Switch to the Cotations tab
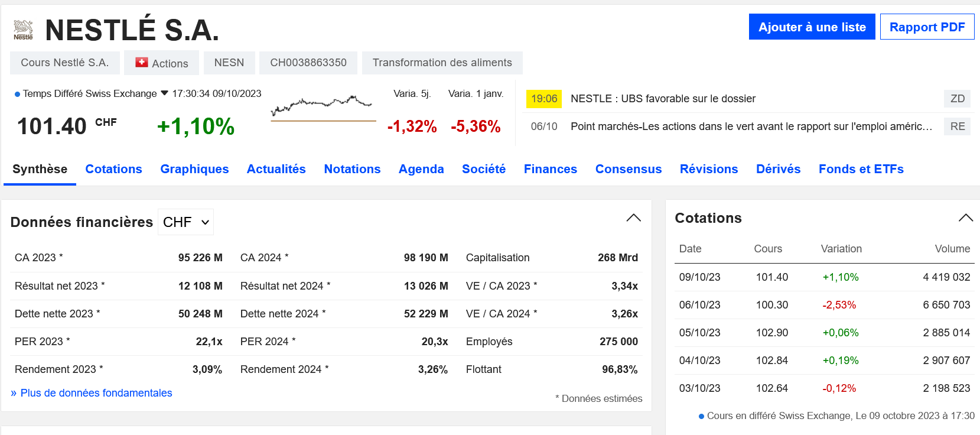Screen dimensions: 980x435 (x=114, y=169)
